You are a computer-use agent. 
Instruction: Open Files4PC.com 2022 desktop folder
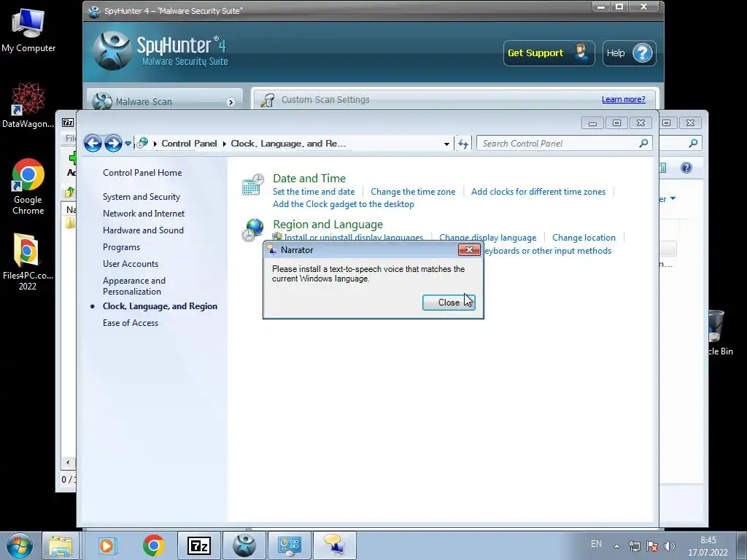pos(27,262)
